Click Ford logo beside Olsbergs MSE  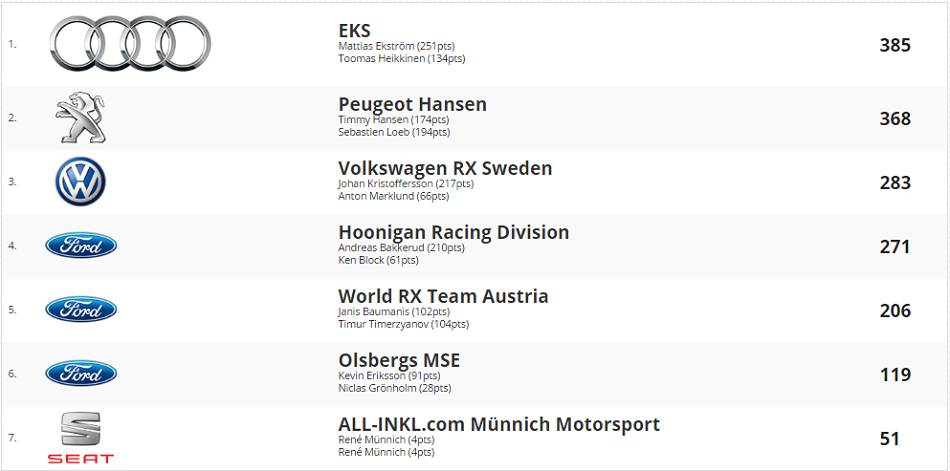tap(81, 373)
